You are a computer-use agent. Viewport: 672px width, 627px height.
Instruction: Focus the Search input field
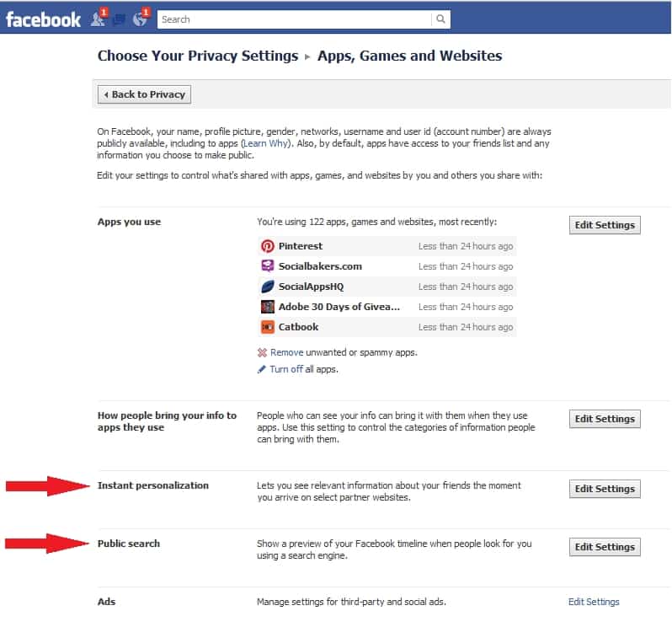pos(295,19)
